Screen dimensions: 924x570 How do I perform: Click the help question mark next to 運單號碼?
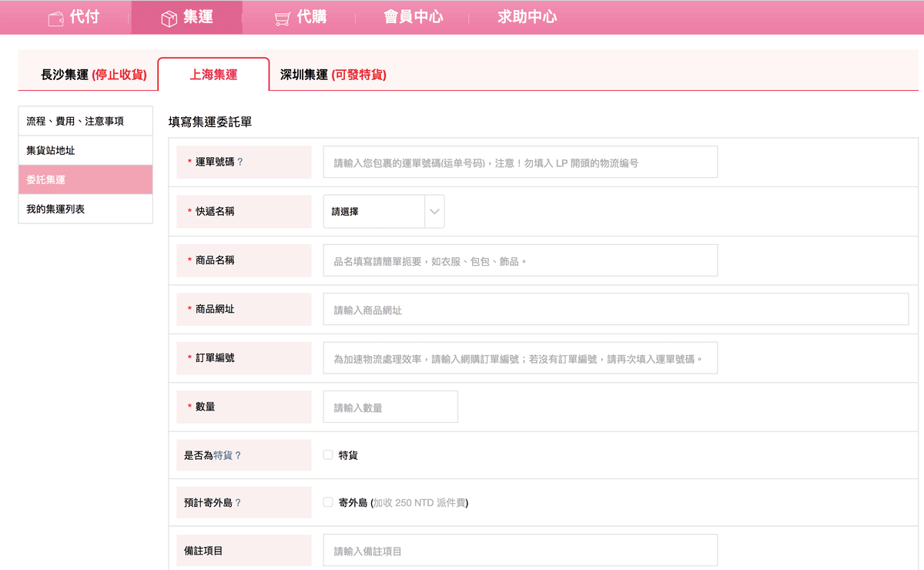pos(240,163)
